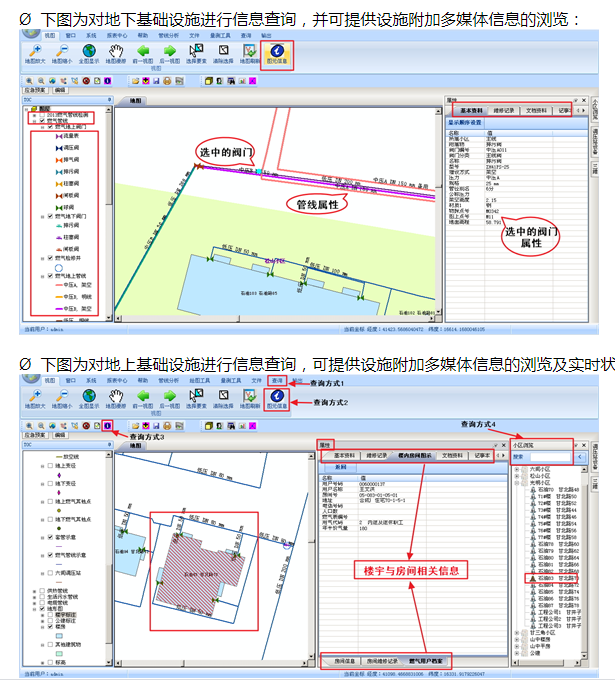Image resolution: width=615 pixels, height=685 pixels.
Task: Select 地图漫游 hand pan tool in upper screenshot
Action: [116, 49]
